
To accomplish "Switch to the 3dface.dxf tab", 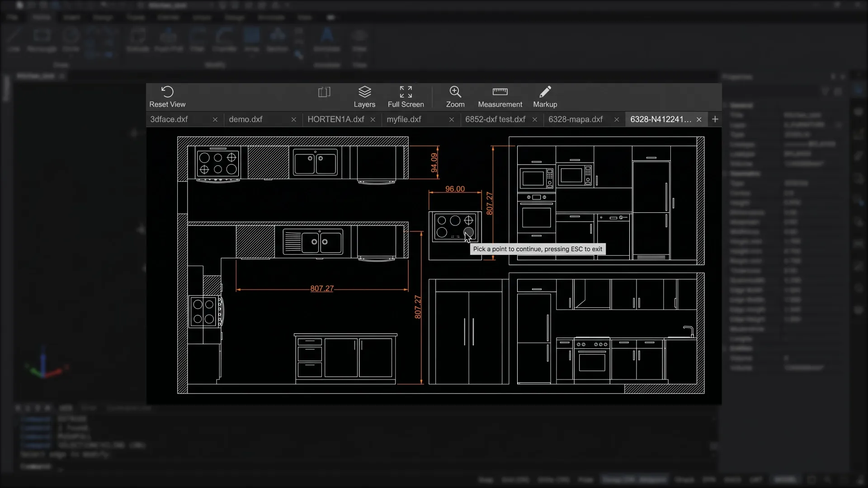I will coord(169,119).
